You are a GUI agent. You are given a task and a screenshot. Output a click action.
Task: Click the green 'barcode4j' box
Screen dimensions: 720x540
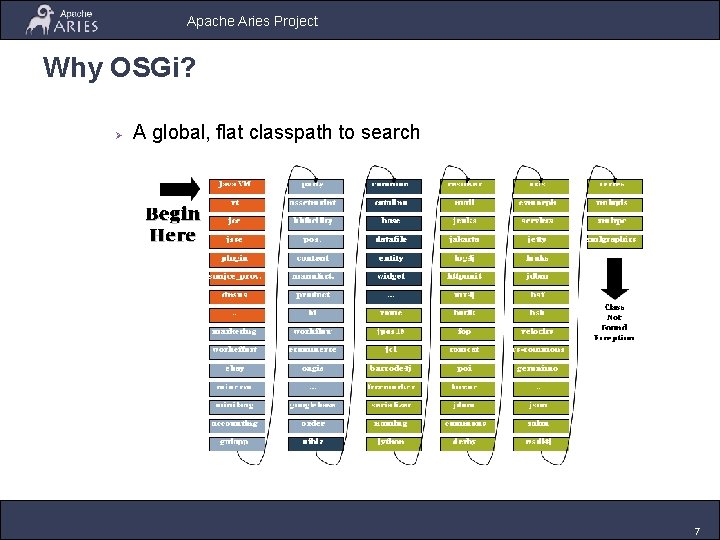tap(394, 370)
